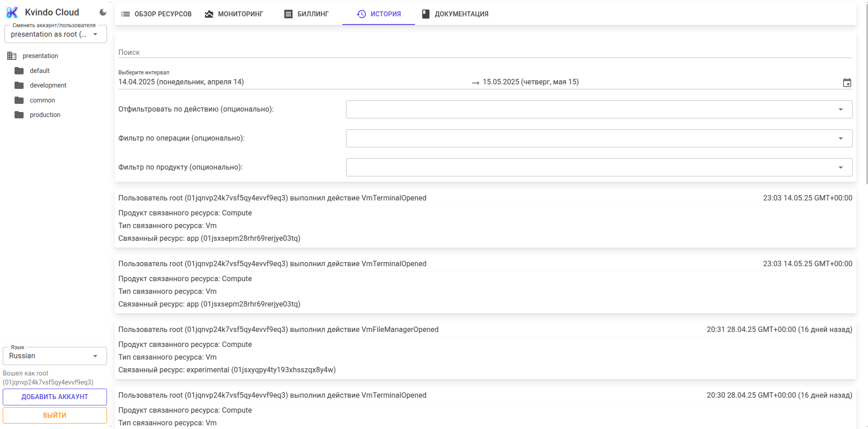Viewport: 868px width, 429px height.
Task: Open the common folder
Action: pyautogui.click(x=43, y=100)
